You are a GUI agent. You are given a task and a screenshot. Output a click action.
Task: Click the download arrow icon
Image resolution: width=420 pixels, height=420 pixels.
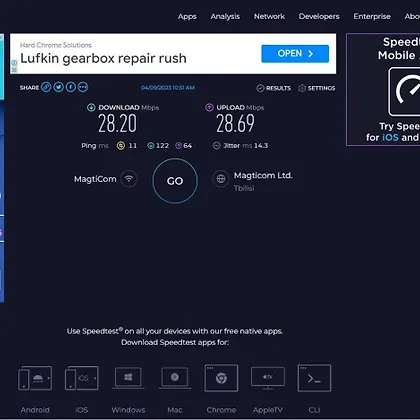[91, 107]
